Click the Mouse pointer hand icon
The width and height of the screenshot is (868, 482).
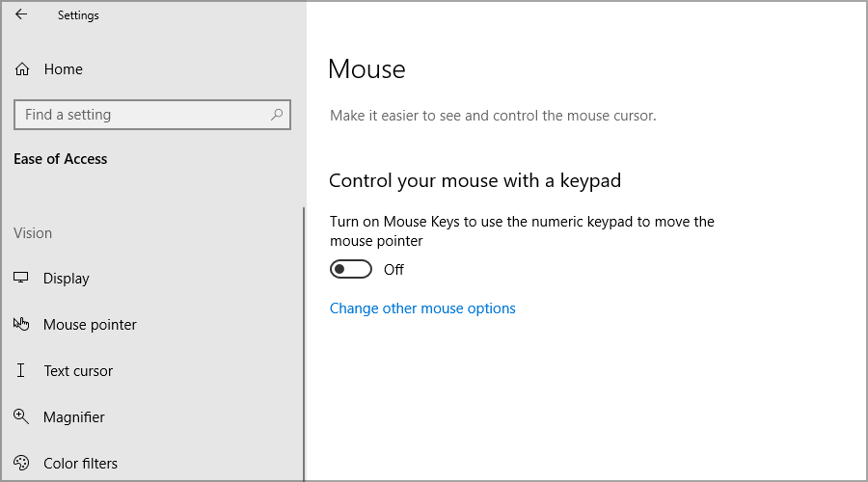21,324
